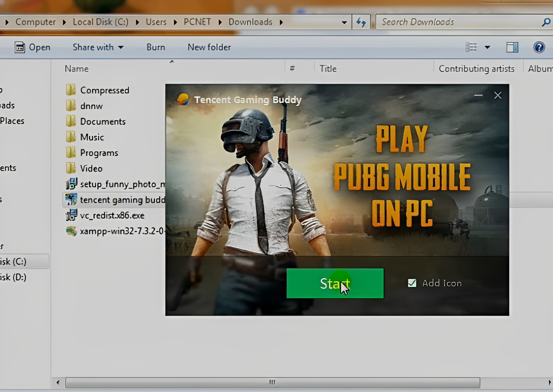This screenshot has width=553, height=392.
Task: Click the Video folder name
Action: (x=91, y=168)
